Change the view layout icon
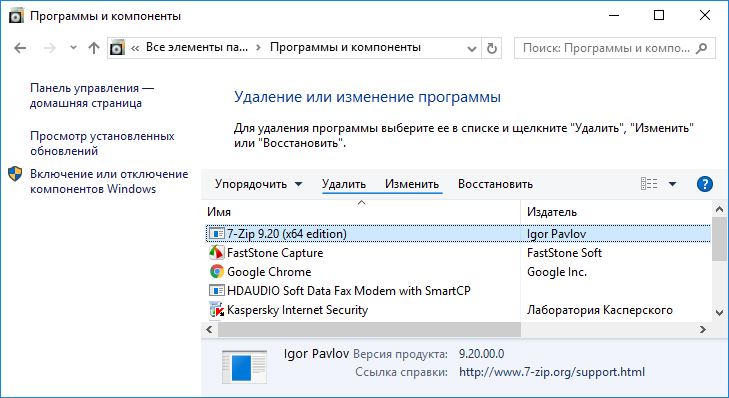The image size is (729, 398). point(649,184)
